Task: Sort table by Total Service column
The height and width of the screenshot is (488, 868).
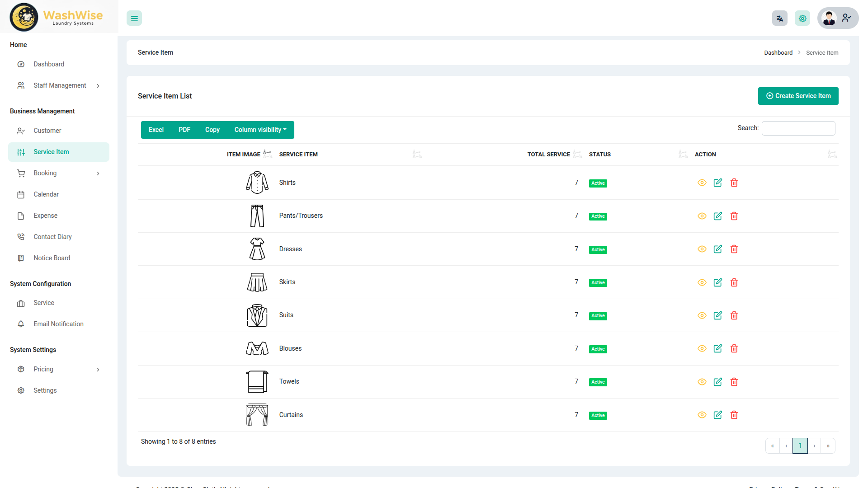Action: pyautogui.click(x=548, y=155)
